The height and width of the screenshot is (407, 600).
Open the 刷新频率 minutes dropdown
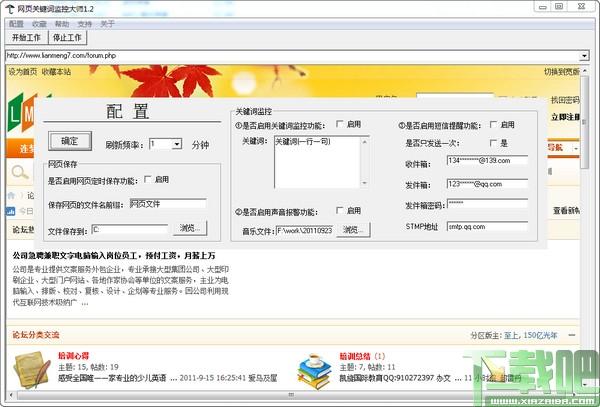(x=177, y=145)
